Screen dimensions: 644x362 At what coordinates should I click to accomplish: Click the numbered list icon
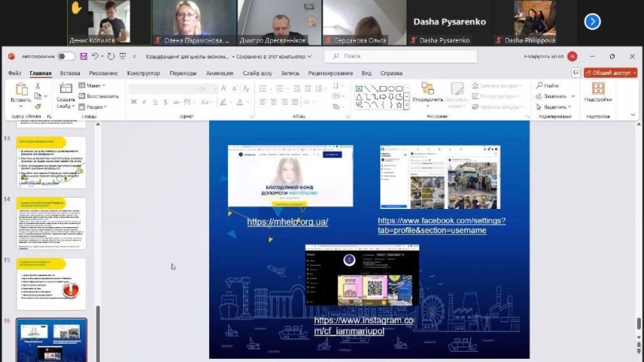[279, 88]
